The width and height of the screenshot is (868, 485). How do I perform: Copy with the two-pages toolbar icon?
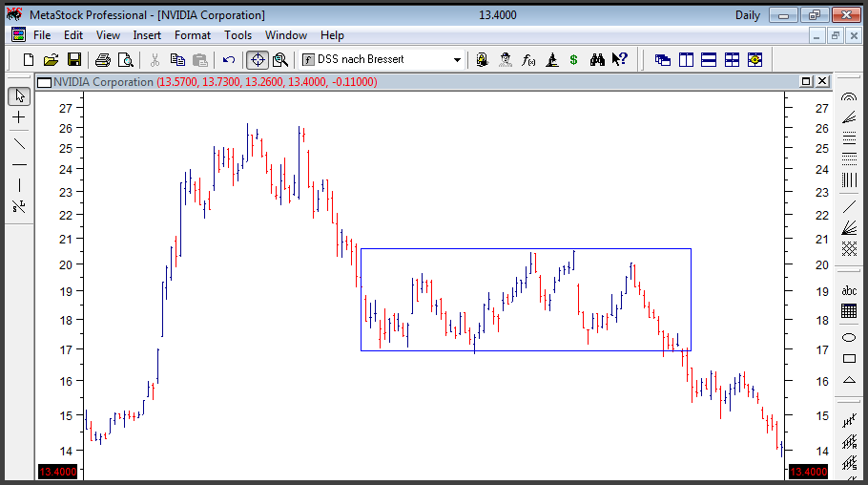[x=177, y=59]
